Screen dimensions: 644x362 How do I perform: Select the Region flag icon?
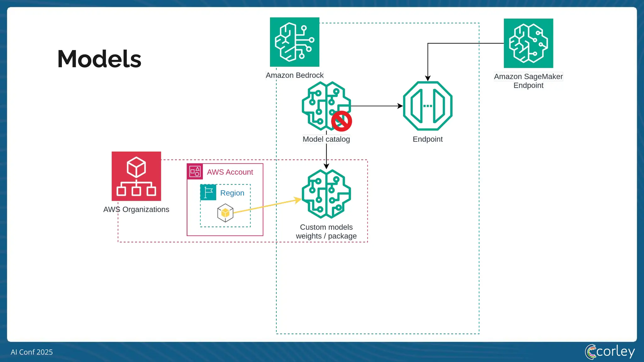[x=208, y=192]
